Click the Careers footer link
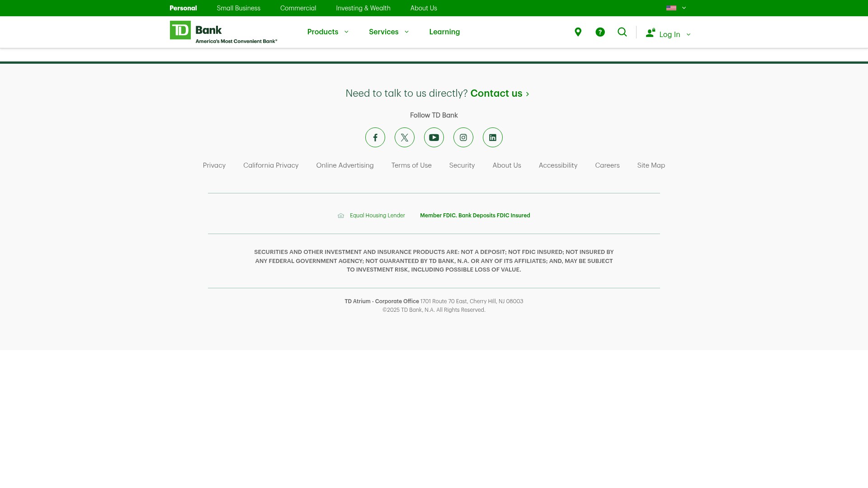The image size is (868, 488). click(x=607, y=165)
